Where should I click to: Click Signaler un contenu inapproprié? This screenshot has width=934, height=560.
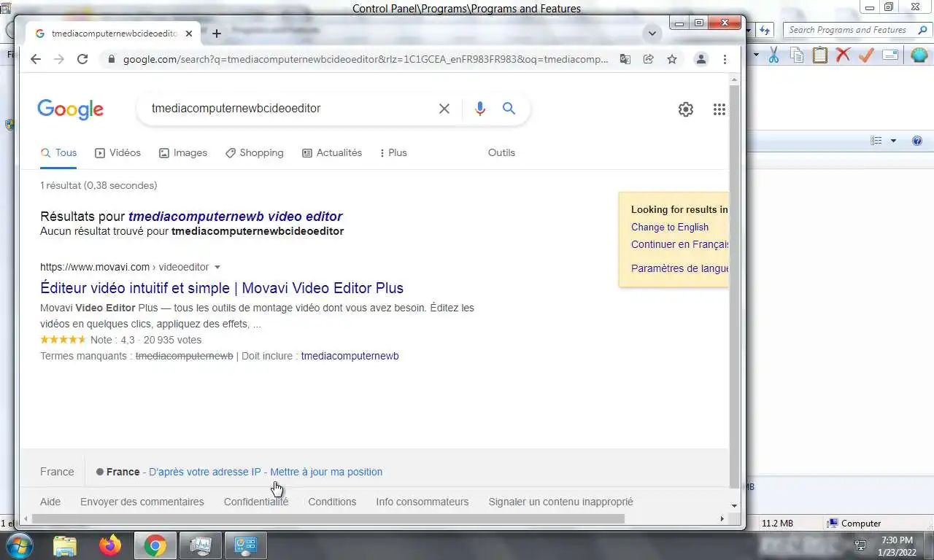561,502
